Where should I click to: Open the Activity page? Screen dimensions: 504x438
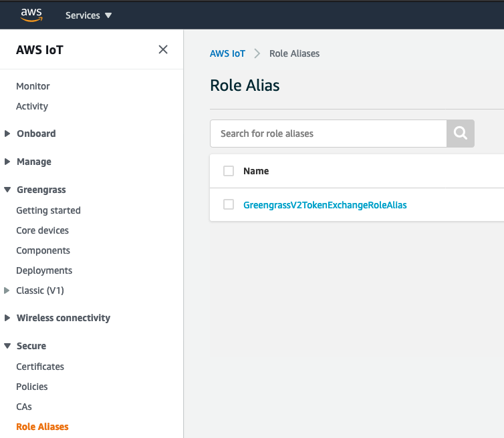[x=32, y=106]
